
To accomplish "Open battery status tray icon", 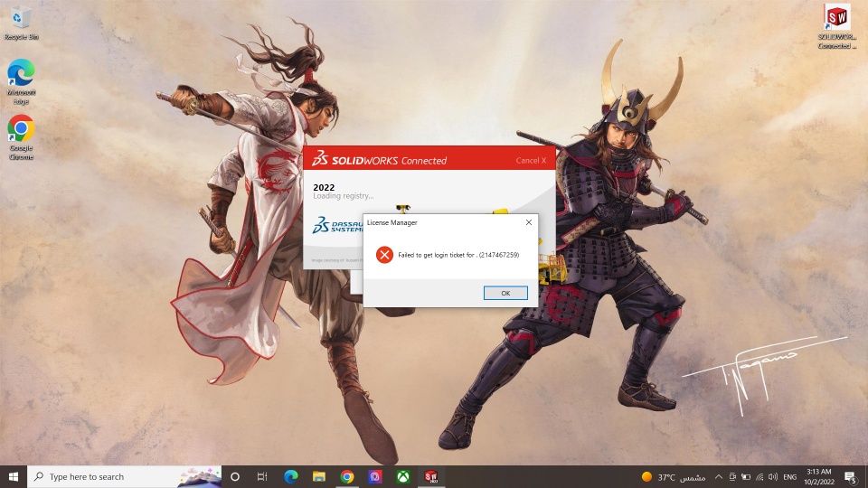I will click(x=746, y=477).
